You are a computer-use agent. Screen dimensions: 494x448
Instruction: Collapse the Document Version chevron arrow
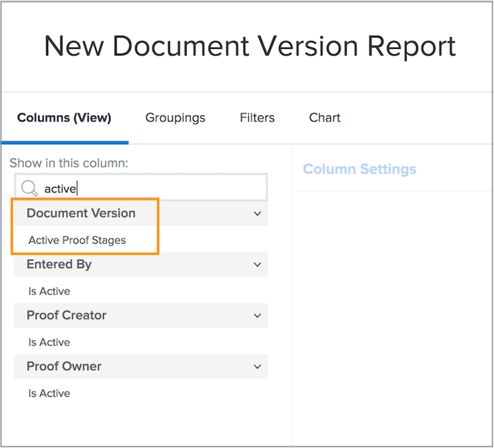[x=257, y=213]
